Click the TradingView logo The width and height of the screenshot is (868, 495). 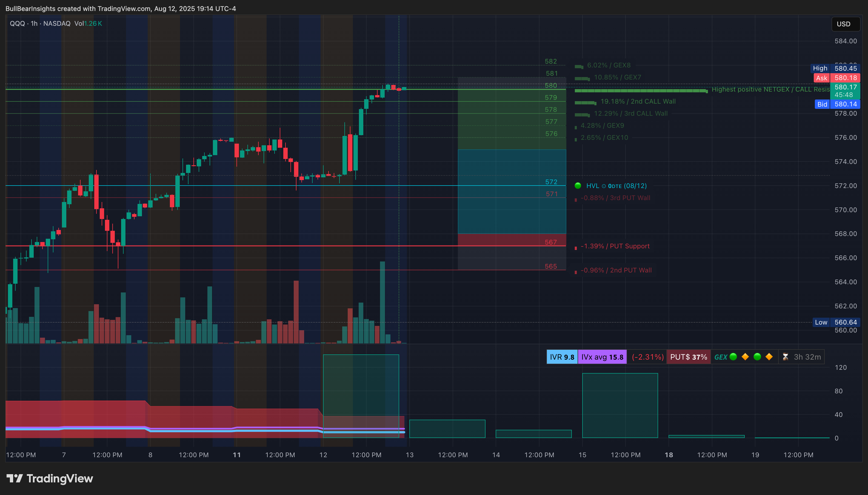pyautogui.click(x=50, y=478)
